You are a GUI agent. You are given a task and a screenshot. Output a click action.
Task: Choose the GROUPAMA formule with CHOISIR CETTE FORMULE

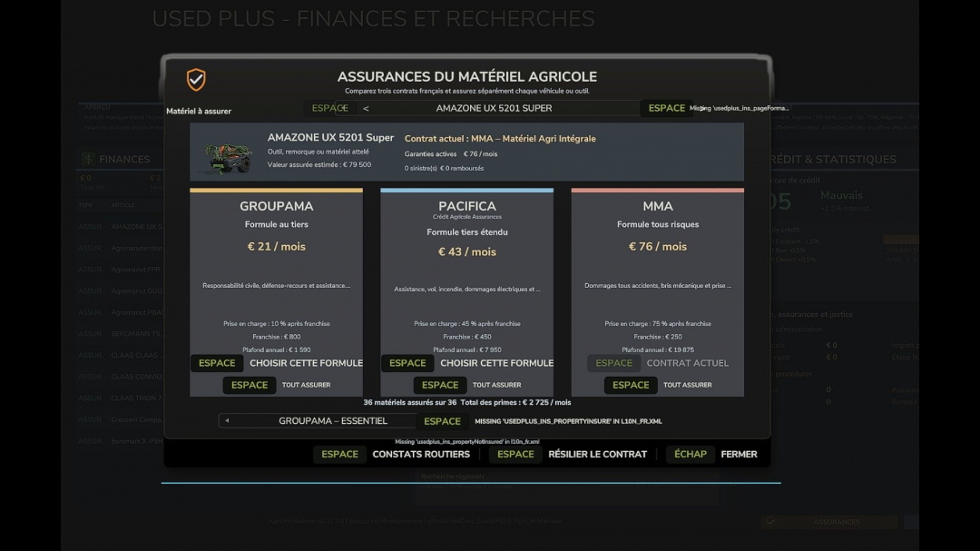coord(276,363)
